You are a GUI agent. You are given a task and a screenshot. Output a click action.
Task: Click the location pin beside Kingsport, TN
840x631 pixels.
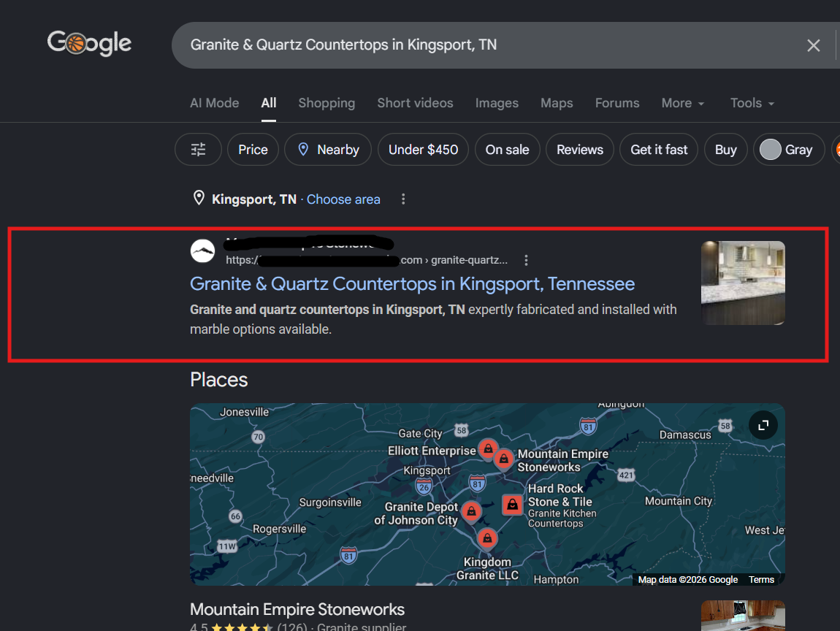tap(199, 198)
